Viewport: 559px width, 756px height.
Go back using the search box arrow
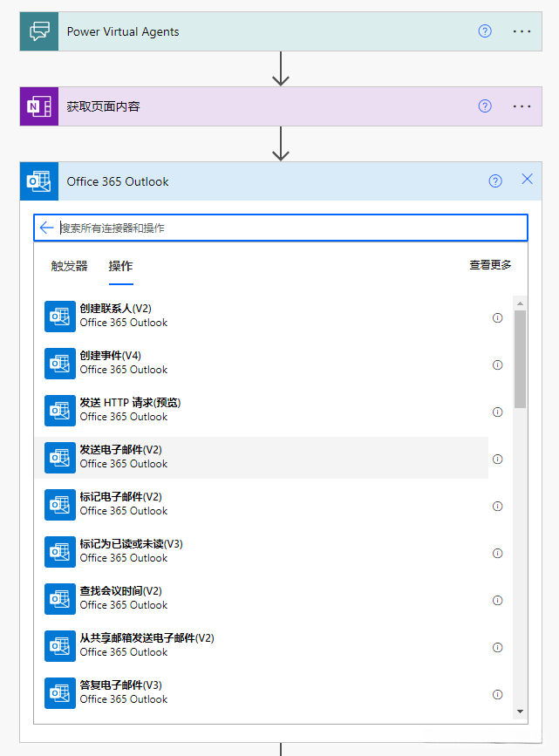coord(47,228)
